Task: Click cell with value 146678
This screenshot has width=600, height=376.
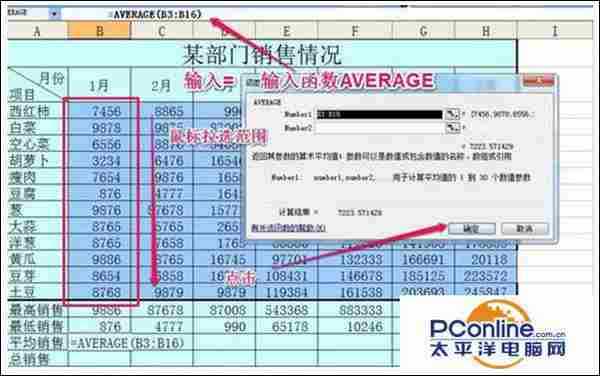Action: point(355,276)
